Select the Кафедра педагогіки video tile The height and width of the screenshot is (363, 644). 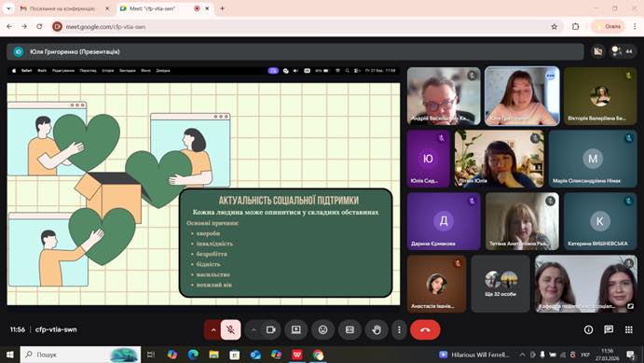(x=586, y=284)
